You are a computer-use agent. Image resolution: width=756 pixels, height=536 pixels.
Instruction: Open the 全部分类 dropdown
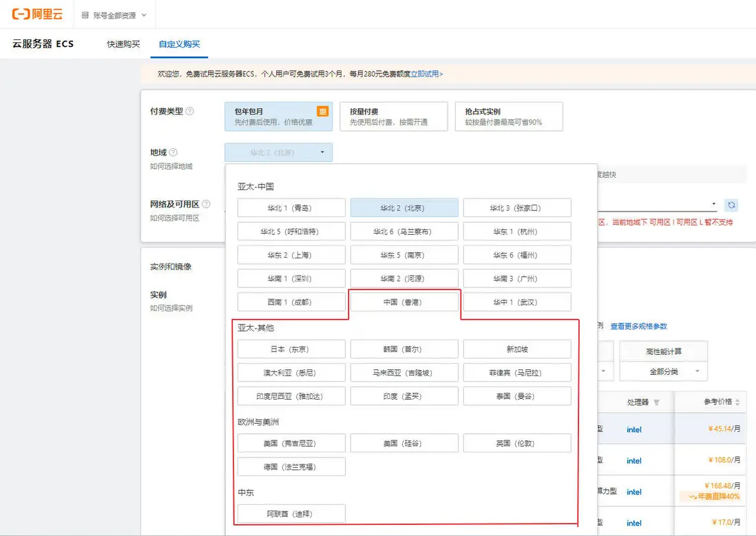(664, 372)
